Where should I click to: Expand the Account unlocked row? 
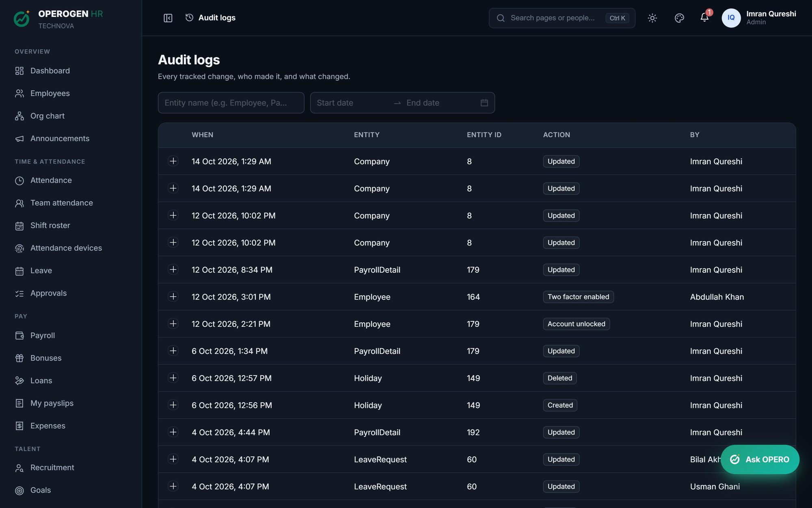pyautogui.click(x=173, y=323)
